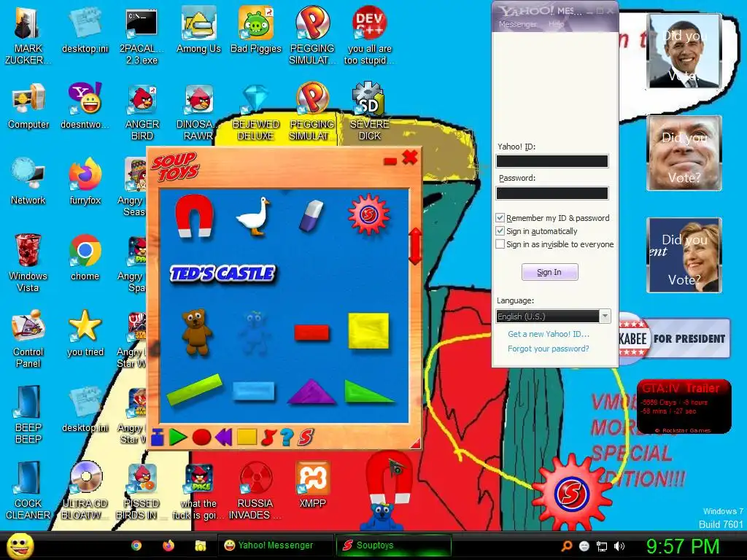Choose the red rectangular block
Viewport: 747px width, 560px height.
[x=311, y=332]
